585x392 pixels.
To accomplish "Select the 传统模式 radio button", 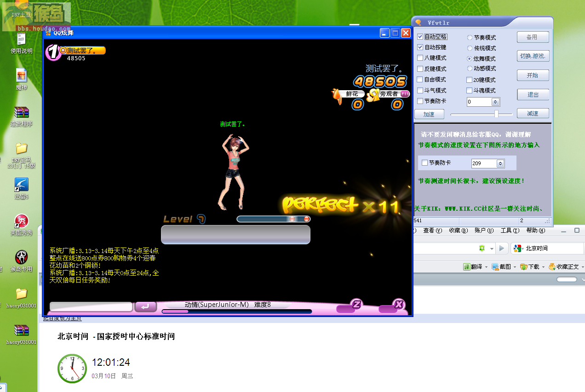I will [470, 48].
